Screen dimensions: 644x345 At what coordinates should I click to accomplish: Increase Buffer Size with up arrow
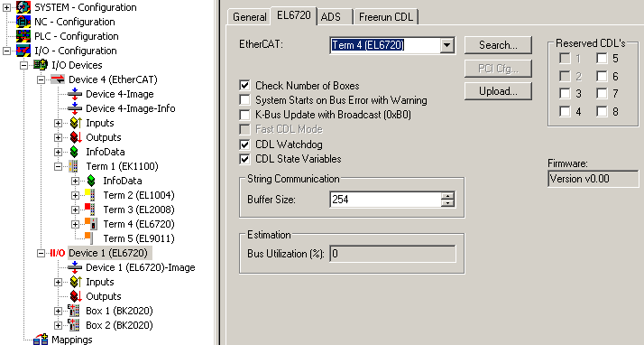point(447,196)
